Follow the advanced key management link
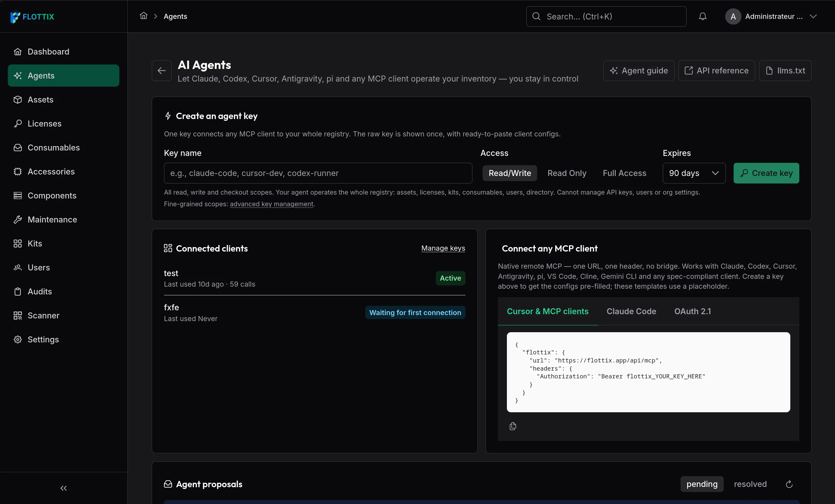835x504 pixels. (271, 204)
